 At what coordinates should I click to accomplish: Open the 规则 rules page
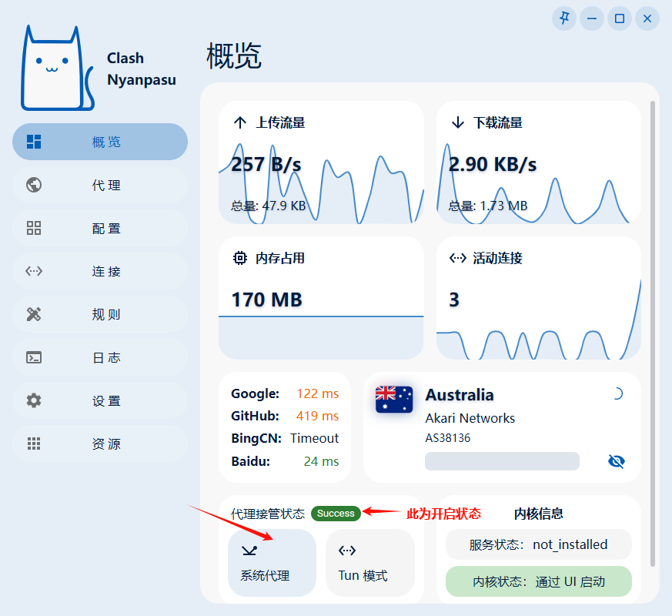click(100, 314)
